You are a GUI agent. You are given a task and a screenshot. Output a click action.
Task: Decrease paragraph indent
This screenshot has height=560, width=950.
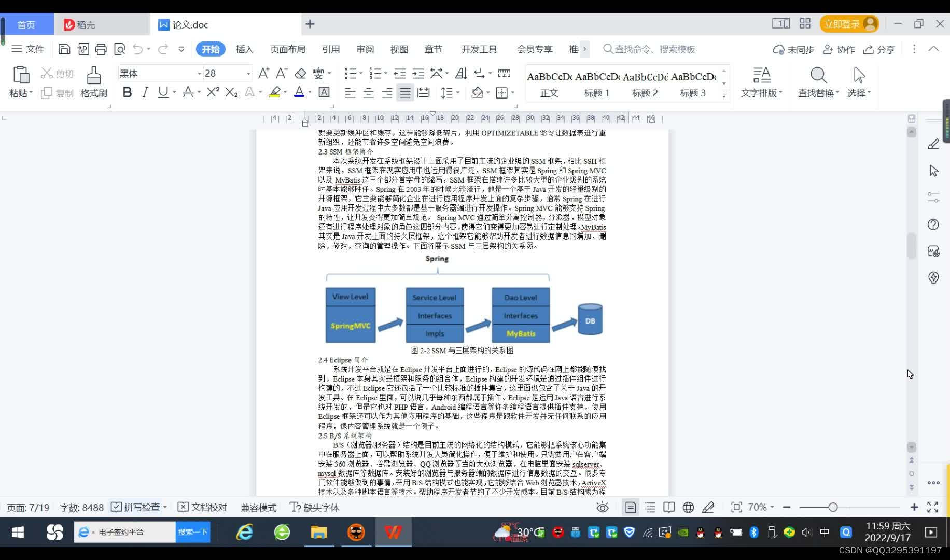pyautogui.click(x=399, y=73)
